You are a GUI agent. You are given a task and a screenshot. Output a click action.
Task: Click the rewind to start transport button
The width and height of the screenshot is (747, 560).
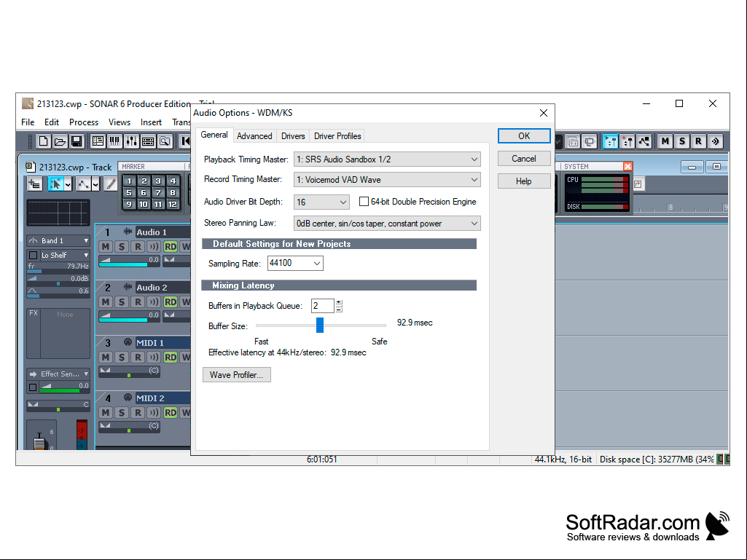(185, 141)
